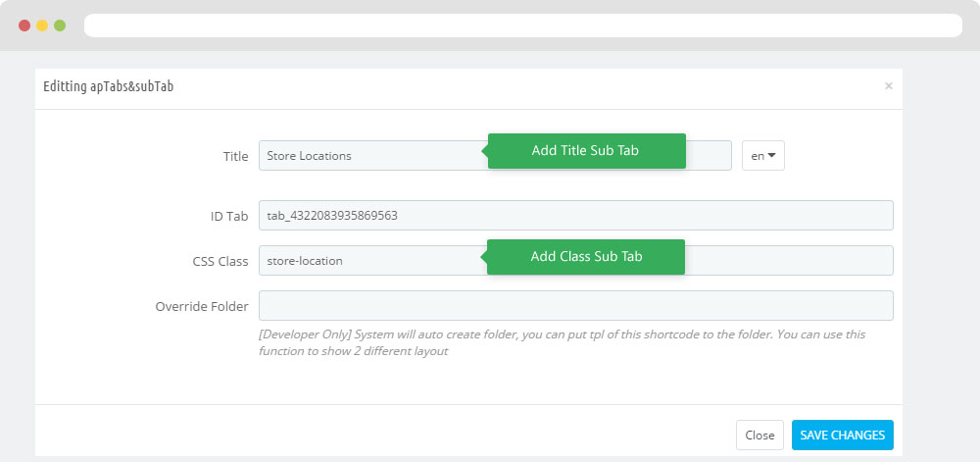This screenshot has height=462, width=980.
Task: Click the ID Tab label
Action: tap(229, 217)
